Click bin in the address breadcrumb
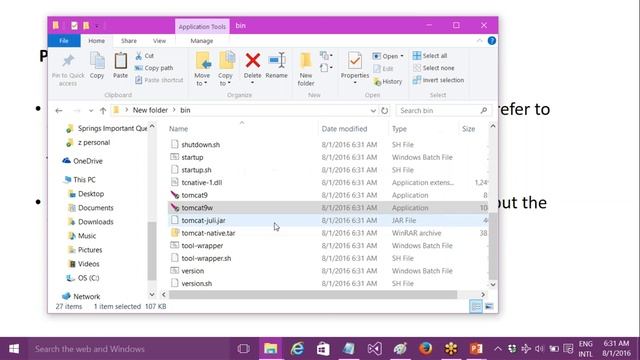The image size is (640, 360). coord(185,110)
